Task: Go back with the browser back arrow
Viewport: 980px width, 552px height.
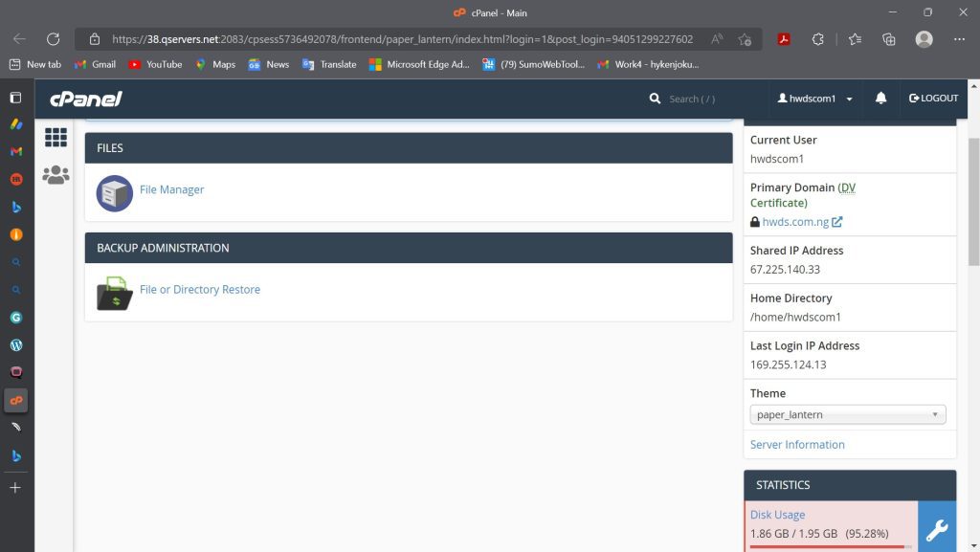Action: pos(19,38)
